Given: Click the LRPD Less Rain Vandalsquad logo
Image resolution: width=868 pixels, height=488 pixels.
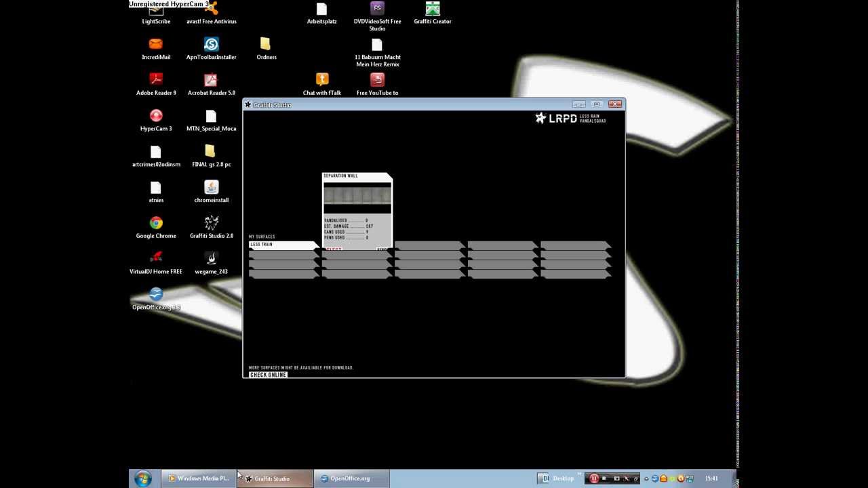Looking at the screenshot, I should [570, 119].
